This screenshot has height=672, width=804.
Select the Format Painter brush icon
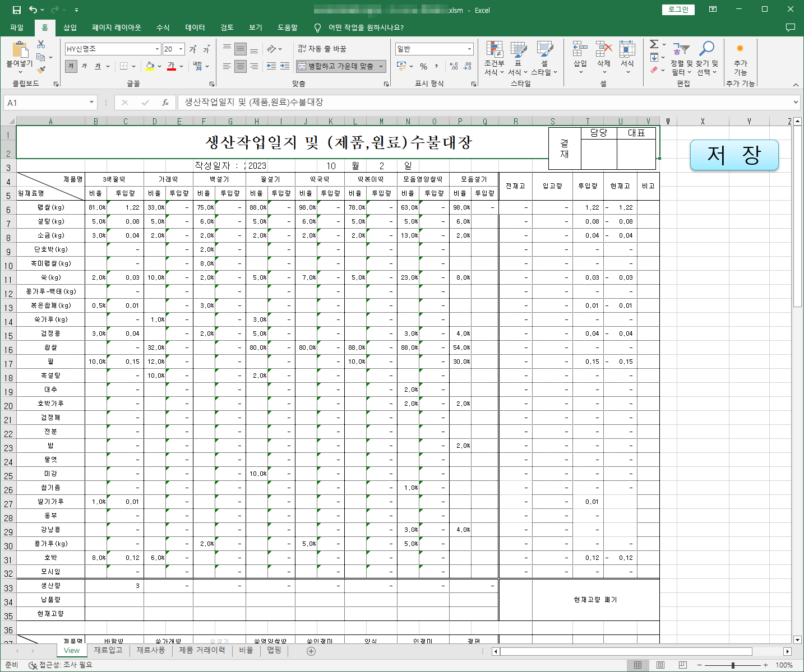pos(41,69)
